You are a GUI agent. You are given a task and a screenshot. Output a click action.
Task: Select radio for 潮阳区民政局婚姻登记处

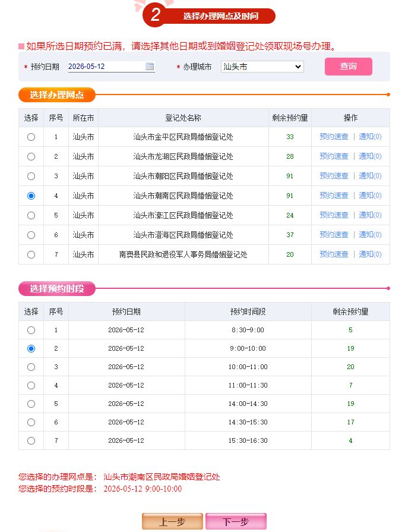click(31, 177)
